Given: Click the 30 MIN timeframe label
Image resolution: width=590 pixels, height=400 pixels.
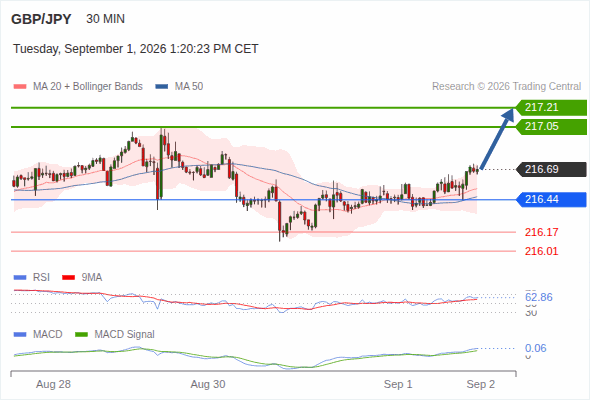Looking at the screenshot, I should (105, 19).
